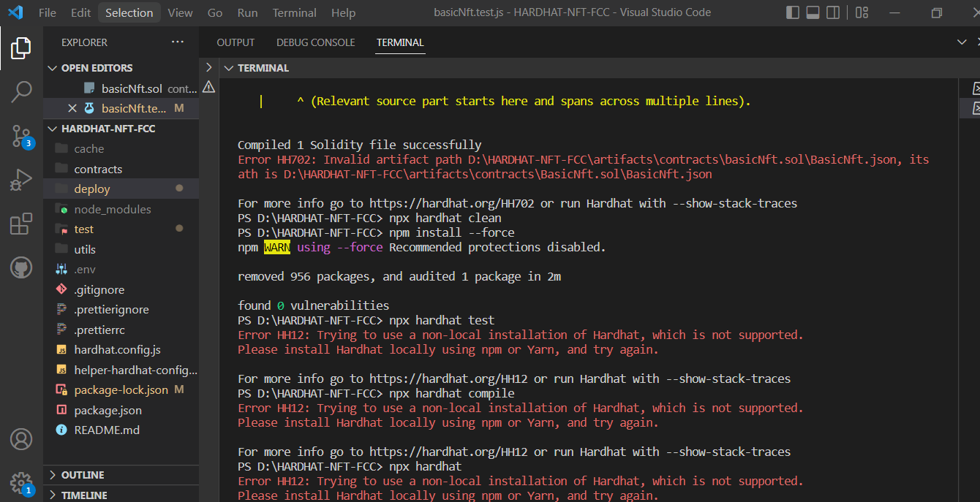The height and width of the screenshot is (502, 980).
Task: Click the VS Code logo icon
Action: pyautogui.click(x=15, y=12)
